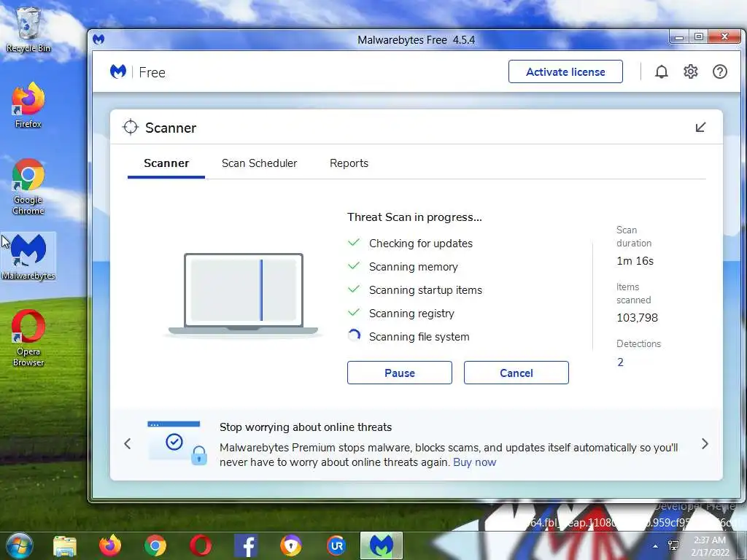Select the Google Chrome desktop shortcut
Image resolution: width=747 pixels, height=560 pixels.
28,187
